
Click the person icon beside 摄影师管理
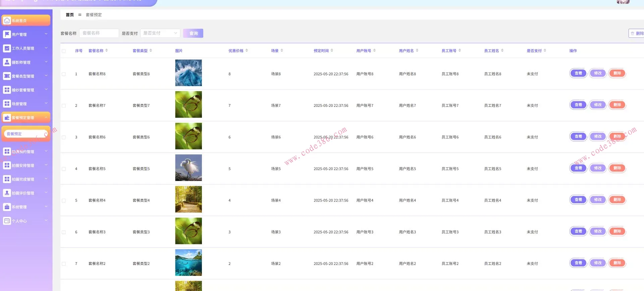pos(7,62)
